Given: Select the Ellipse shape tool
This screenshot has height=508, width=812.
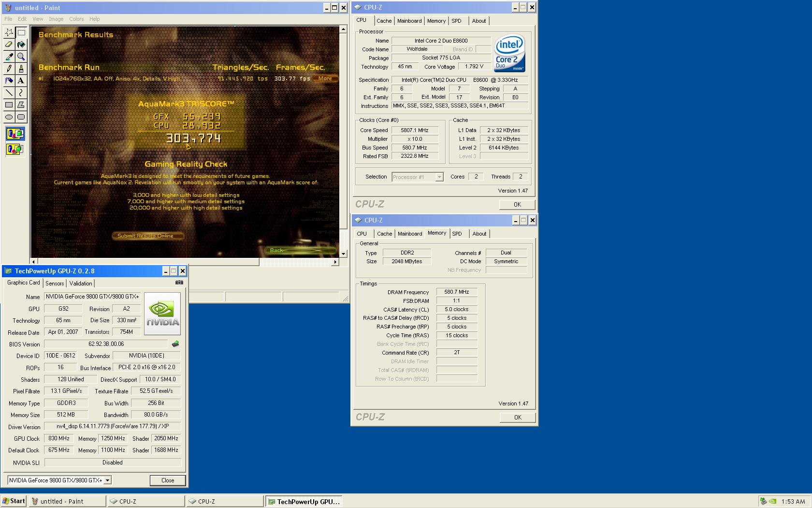Looking at the screenshot, I should point(9,117).
